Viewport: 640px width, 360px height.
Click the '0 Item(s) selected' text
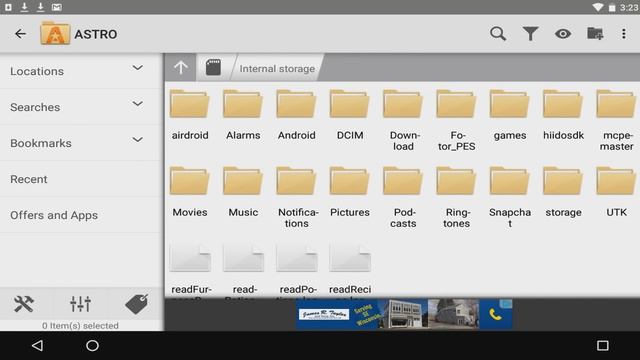80,325
